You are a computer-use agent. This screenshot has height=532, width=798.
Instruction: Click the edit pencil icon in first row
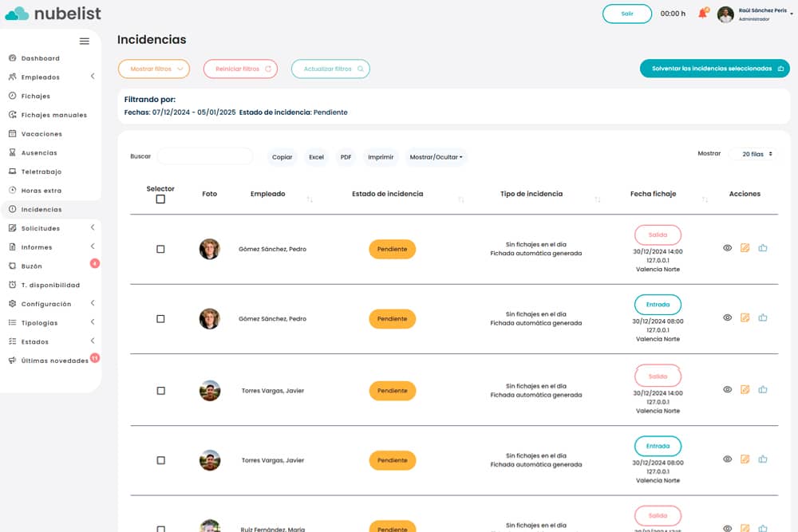point(745,248)
